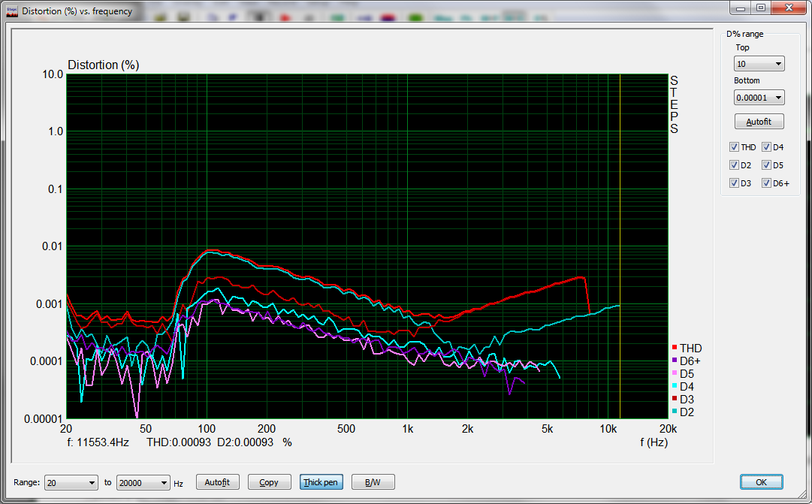Click the THD peak near 100 Hz on graph
Viewport: 812px width, 504px height.
[211, 250]
